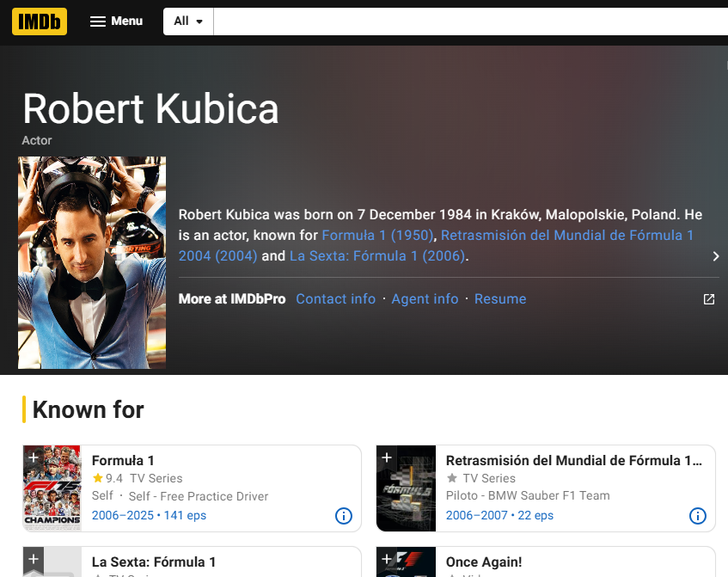
Task: Click Robert Kubica's profile photo
Action: (92, 262)
